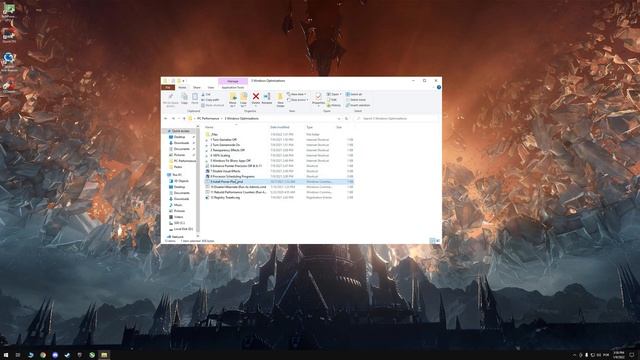The height and width of the screenshot is (360, 640).
Task: Sort by the Type column header
Action: (x=309, y=127)
